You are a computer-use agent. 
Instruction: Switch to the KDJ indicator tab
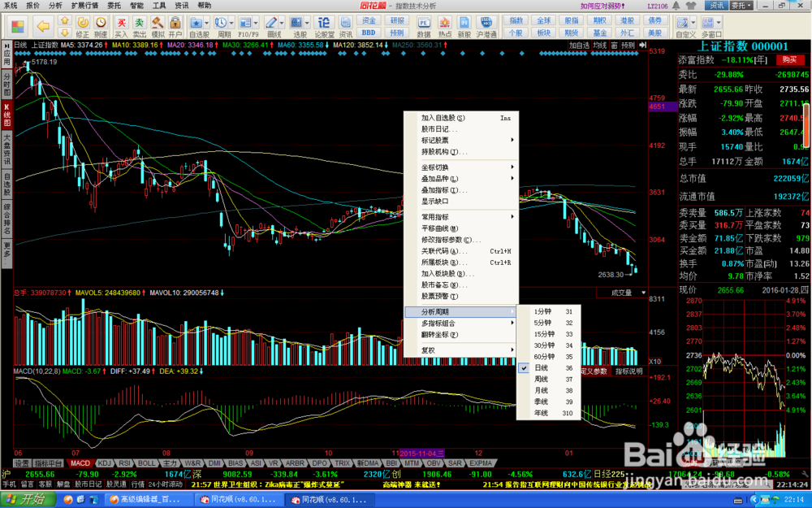(x=104, y=463)
